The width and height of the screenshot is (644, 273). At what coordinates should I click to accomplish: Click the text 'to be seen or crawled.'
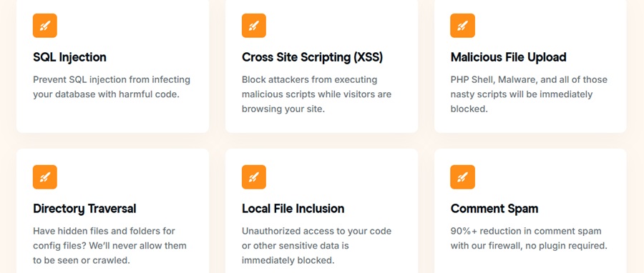click(82, 261)
